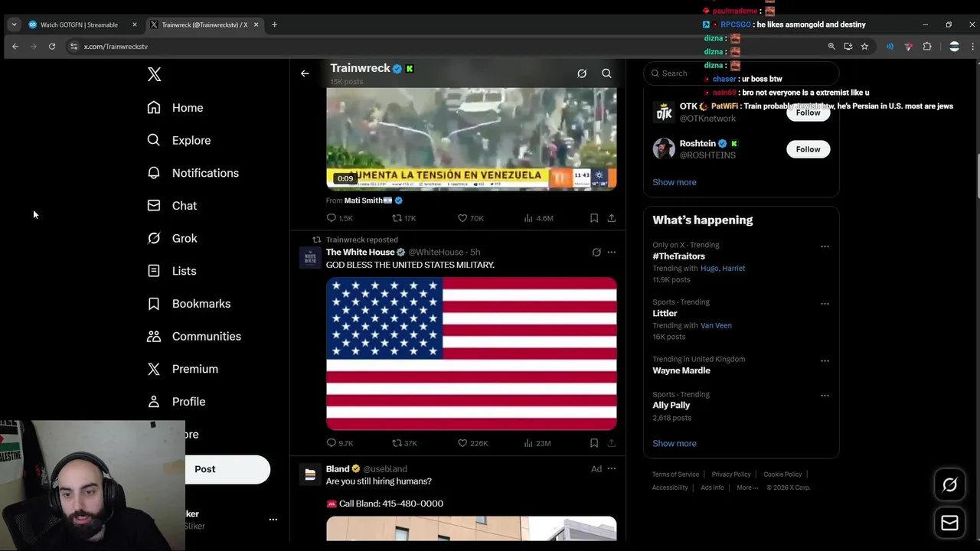Open the American flag image
The width and height of the screenshot is (980, 551).
pyautogui.click(x=471, y=354)
